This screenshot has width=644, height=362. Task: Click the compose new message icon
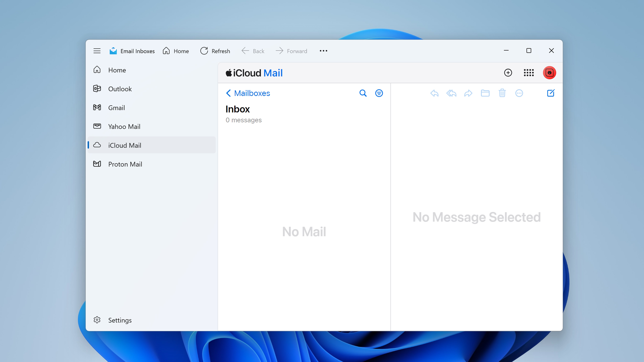[550, 93]
